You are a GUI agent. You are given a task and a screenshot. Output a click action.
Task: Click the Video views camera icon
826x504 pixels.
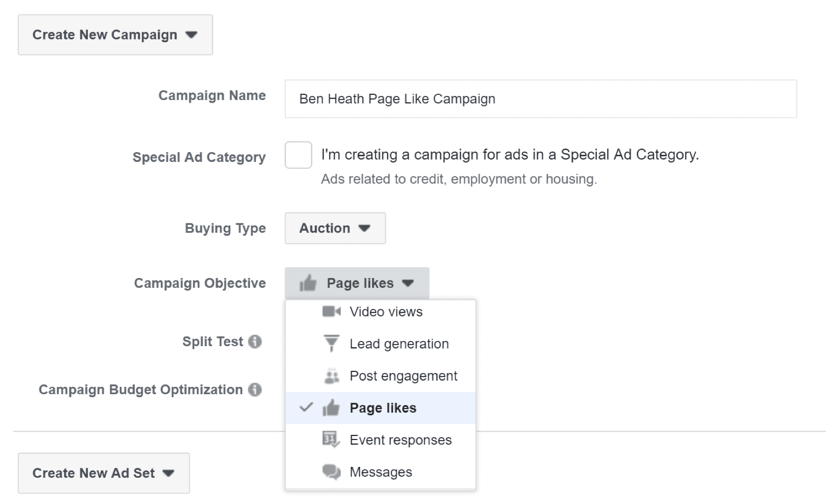click(331, 312)
